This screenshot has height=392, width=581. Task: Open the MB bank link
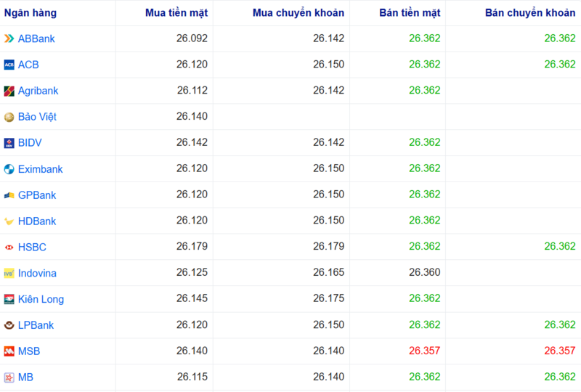25,377
